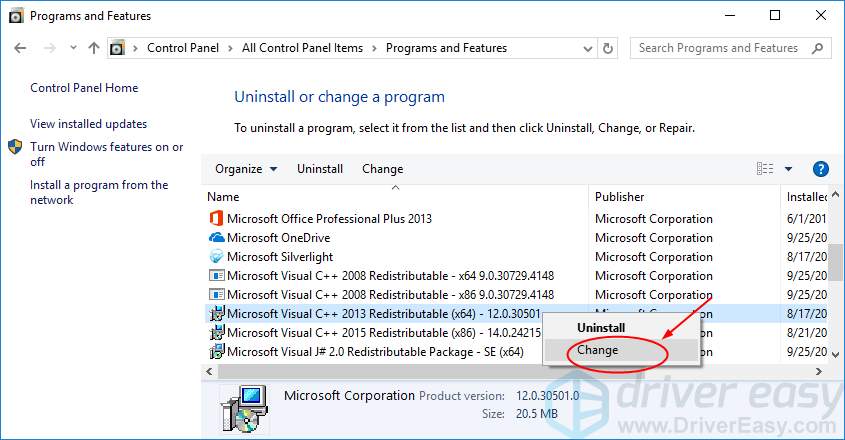Open Turn Windows features on or off
Viewport: 845px width, 440px height.
pos(106,154)
